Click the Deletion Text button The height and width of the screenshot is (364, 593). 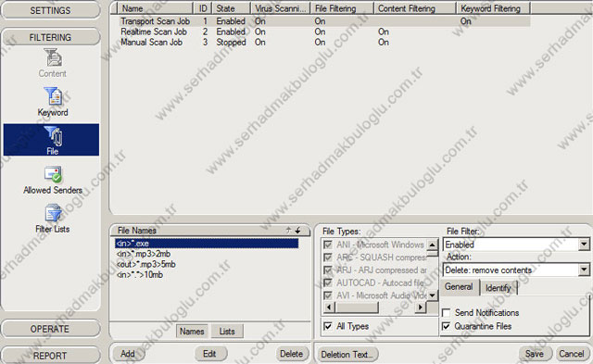tap(347, 354)
